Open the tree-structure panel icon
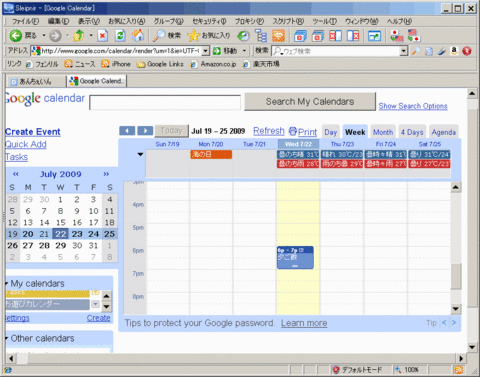Viewport: 480px width, 377px height. [x=261, y=36]
